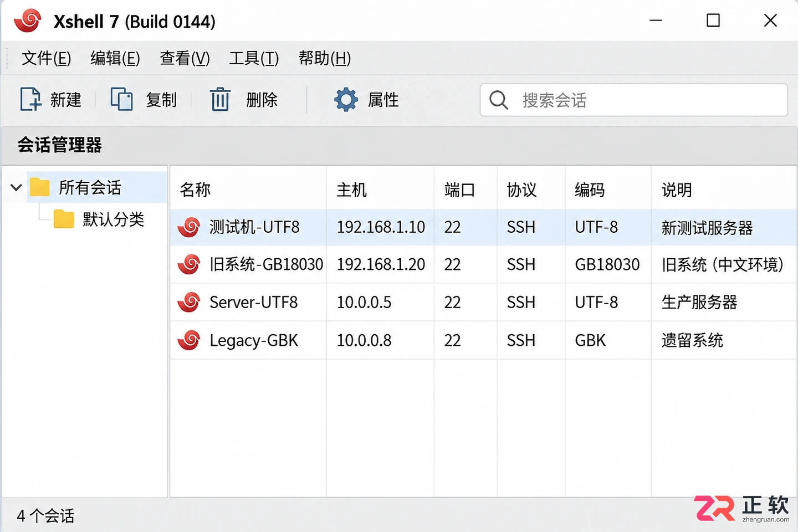Screen dimensions: 798x532
Task: Click SSH protocol in 旧系统-GB18030 row
Action: (x=521, y=264)
